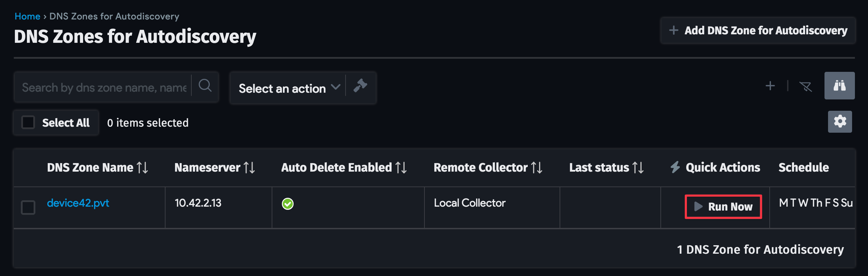Open table settings with the gear icon
This screenshot has height=276, width=868.
[x=840, y=122]
